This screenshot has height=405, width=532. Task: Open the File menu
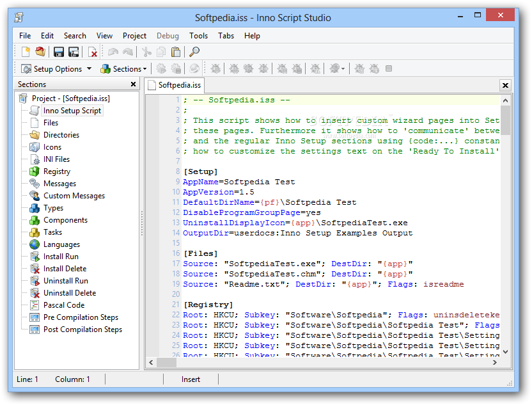[25, 36]
